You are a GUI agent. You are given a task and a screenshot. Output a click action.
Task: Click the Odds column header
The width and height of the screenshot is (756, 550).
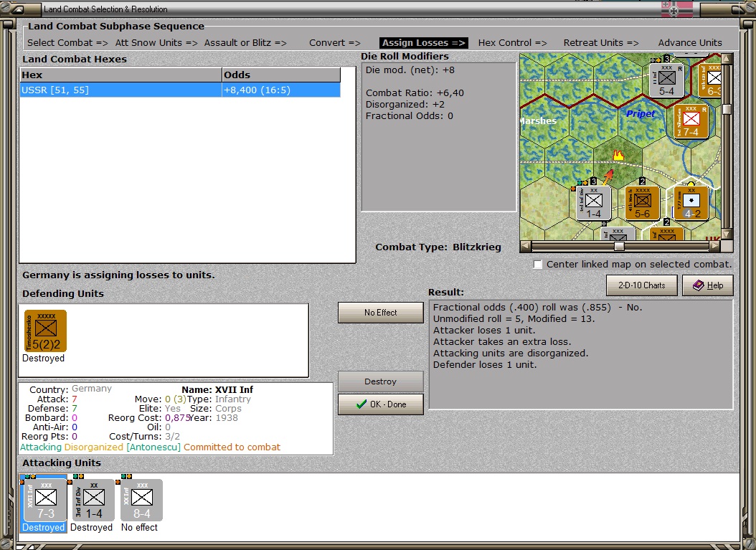point(281,75)
